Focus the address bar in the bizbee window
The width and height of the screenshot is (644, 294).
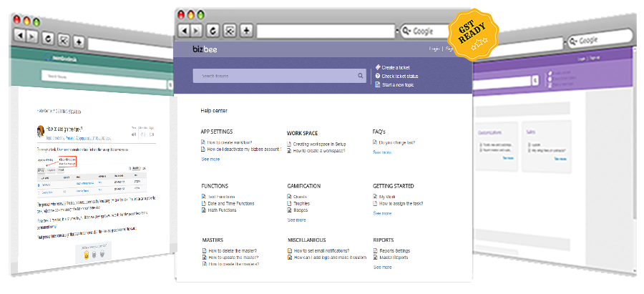tap(326, 31)
